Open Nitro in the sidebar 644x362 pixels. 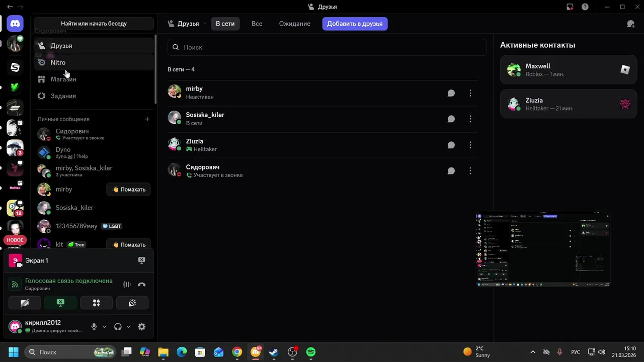94,62
